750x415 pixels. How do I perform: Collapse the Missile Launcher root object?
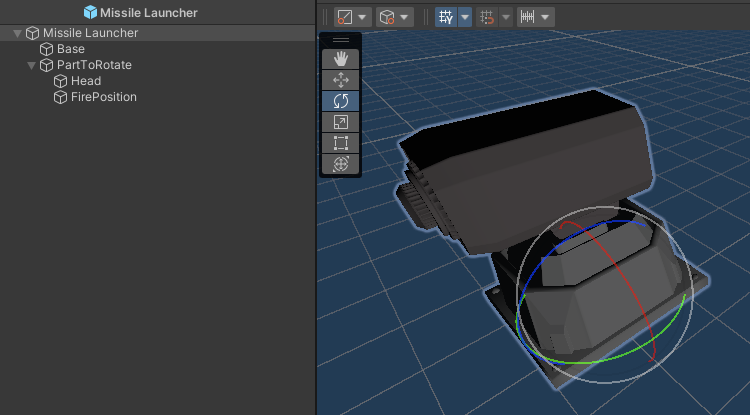click(18, 33)
